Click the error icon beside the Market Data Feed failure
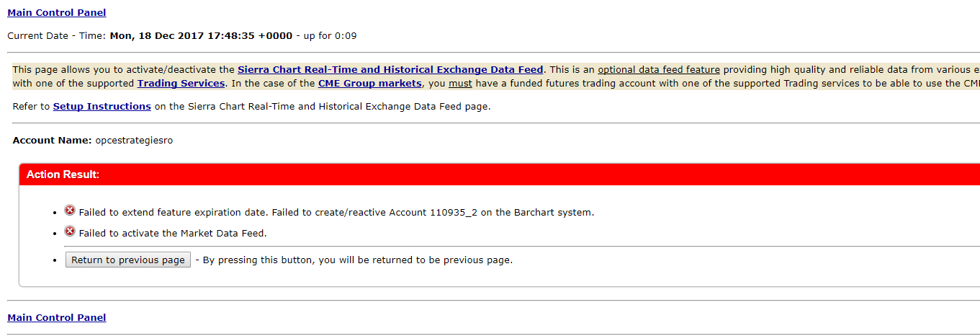980x336 pixels. pyautogui.click(x=70, y=231)
